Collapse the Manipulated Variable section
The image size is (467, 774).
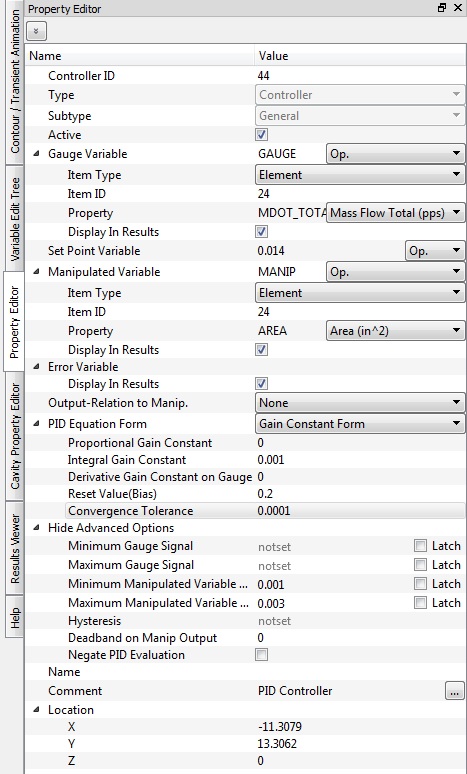pos(37,272)
